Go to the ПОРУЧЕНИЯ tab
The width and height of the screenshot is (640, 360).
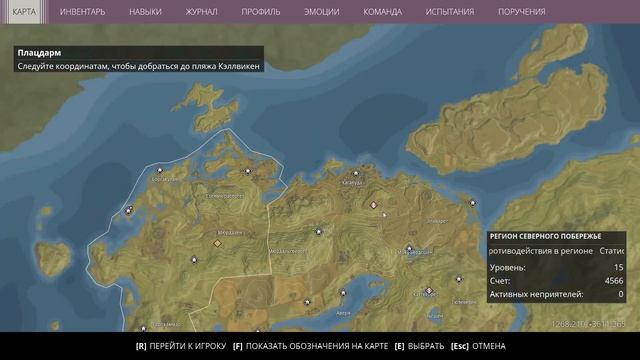pyautogui.click(x=522, y=12)
